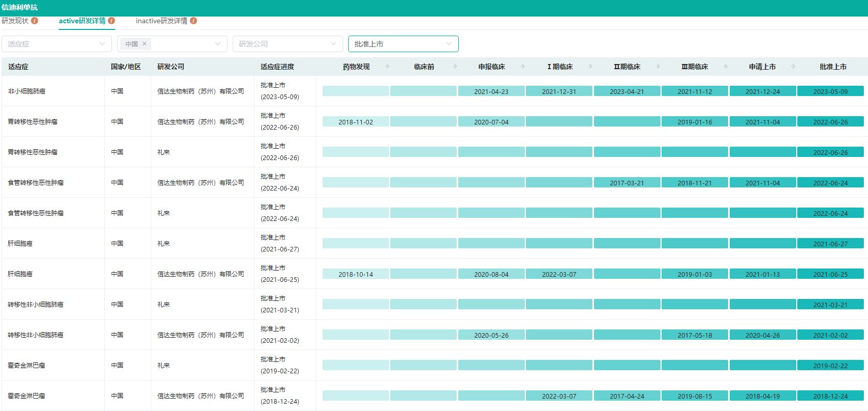
Task: Click info icon beside inactive研发详情 tab
Action: pos(194,21)
